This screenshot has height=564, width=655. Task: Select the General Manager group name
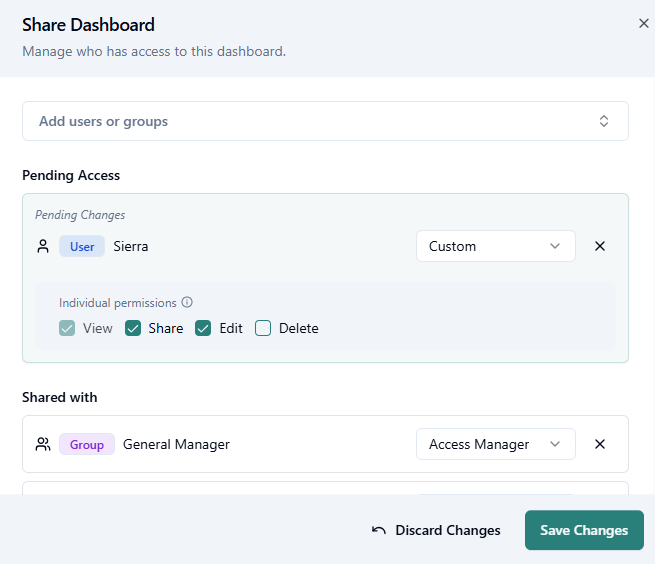point(176,444)
